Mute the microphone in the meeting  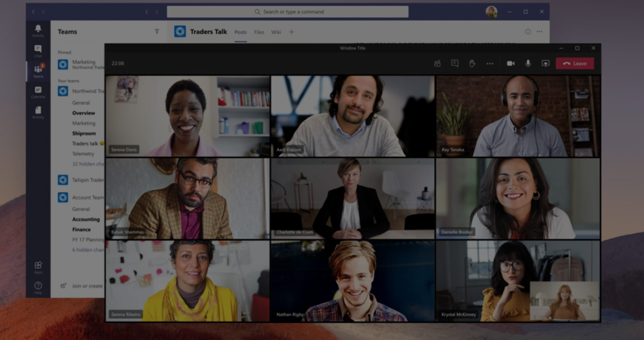click(528, 64)
